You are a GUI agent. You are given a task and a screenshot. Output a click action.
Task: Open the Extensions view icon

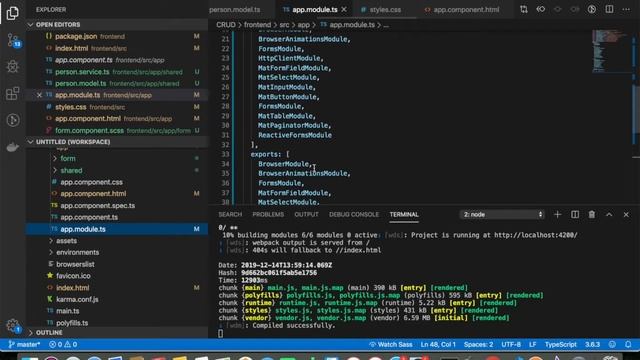pos(13,93)
